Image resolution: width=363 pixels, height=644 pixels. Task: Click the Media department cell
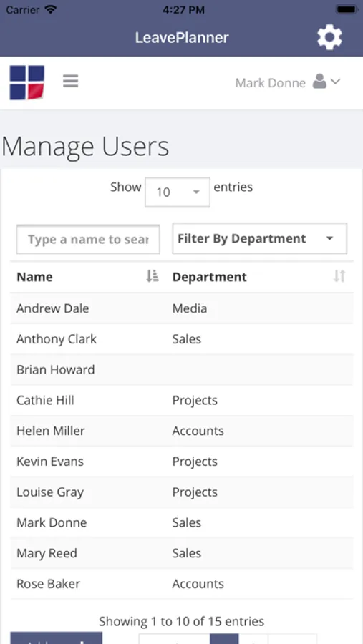coord(190,308)
